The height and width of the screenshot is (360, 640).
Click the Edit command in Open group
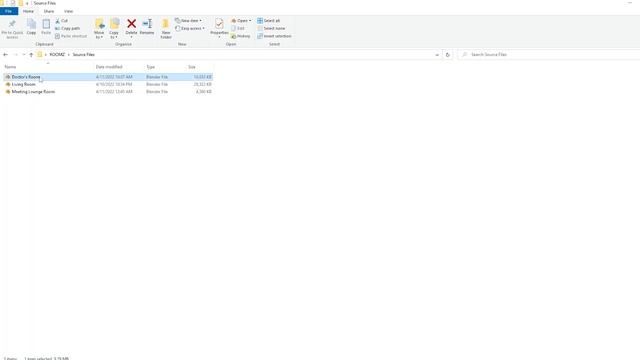click(238, 29)
